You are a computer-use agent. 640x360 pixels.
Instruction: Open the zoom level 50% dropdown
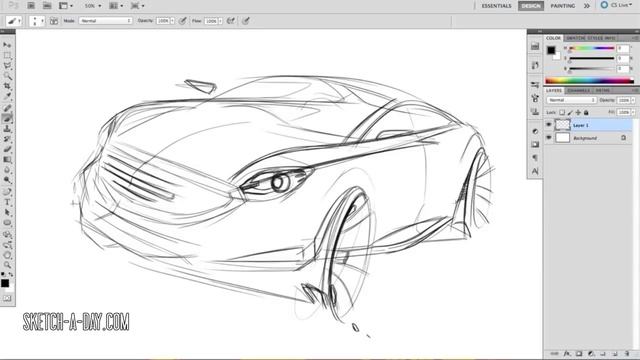[93, 6]
